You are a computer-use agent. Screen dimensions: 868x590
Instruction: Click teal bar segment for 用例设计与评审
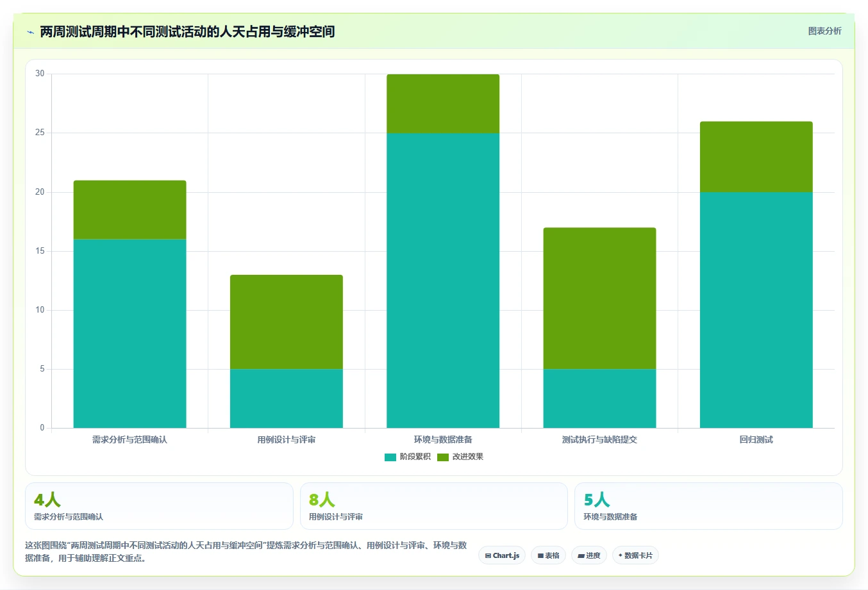[287, 398]
